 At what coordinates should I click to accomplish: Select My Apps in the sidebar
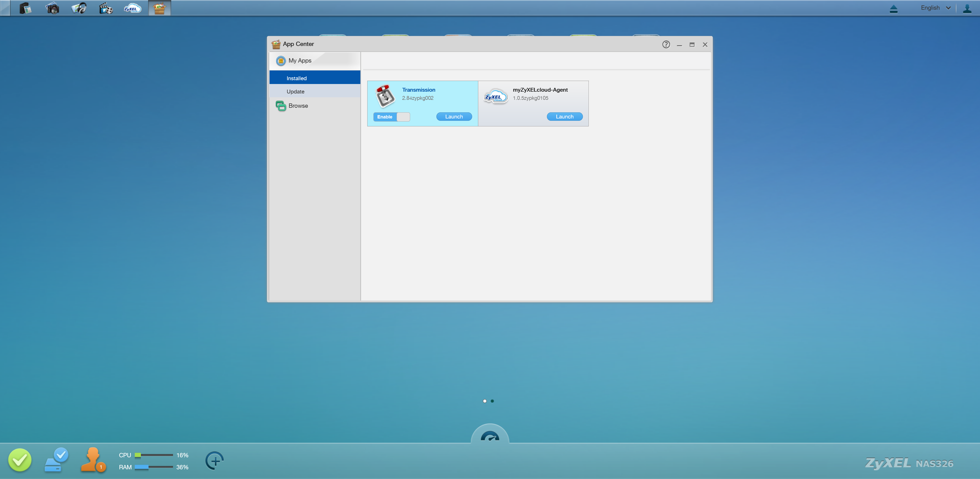[x=315, y=61]
